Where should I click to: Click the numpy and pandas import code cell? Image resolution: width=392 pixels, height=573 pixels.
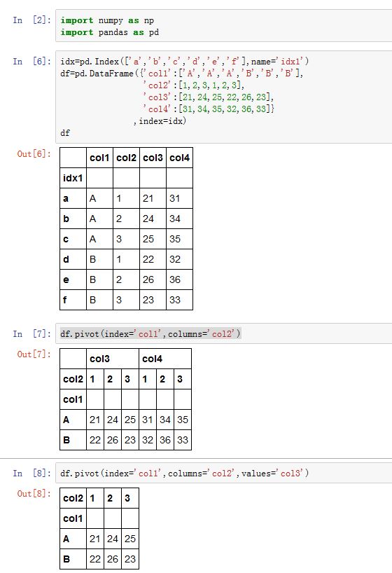223,26
